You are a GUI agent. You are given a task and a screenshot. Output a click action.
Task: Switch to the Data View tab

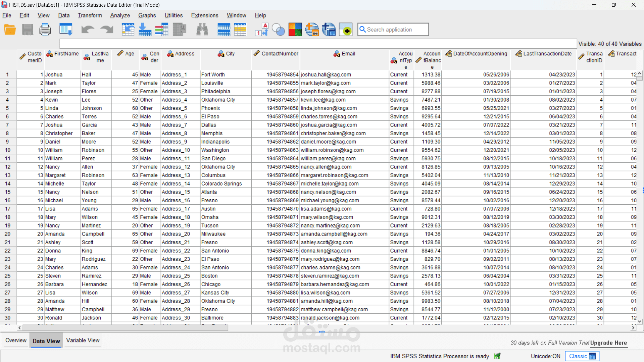tap(46, 341)
